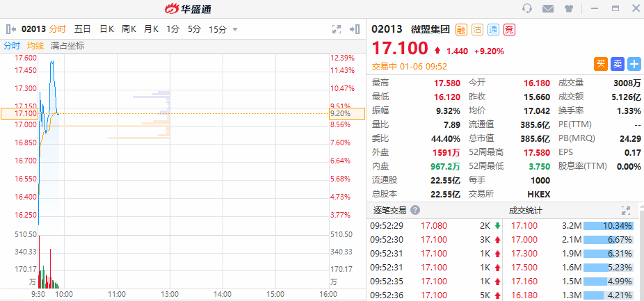The image size is (644, 301).
Task: Open the messages envelope icon
Action: click(x=548, y=8)
